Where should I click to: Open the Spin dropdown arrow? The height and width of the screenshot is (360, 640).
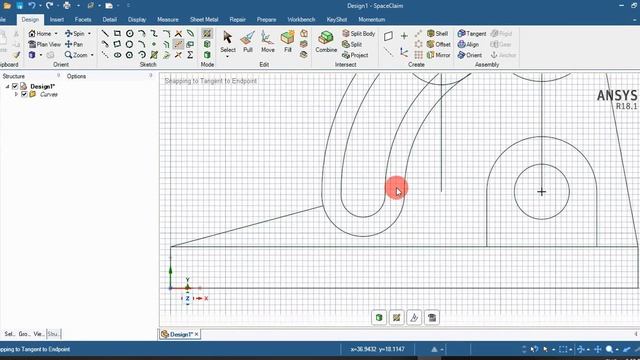[89, 33]
